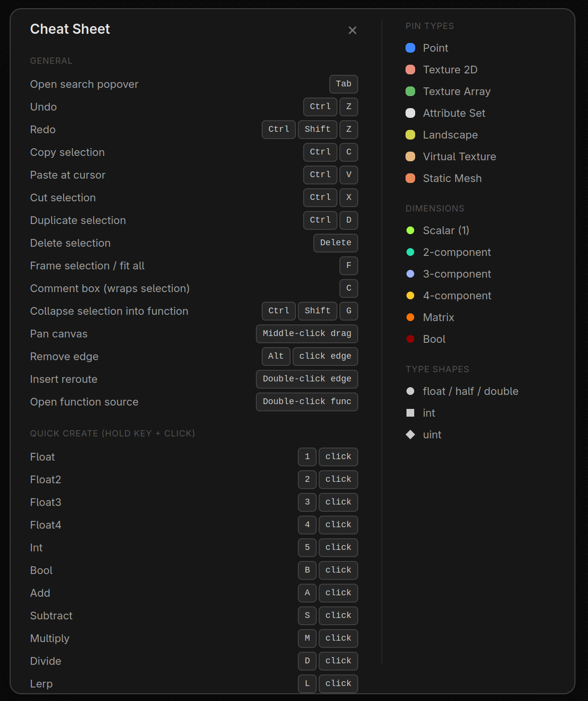Click the 4-component dimension dot
The width and height of the screenshot is (588, 701).
(x=410, y=295)
